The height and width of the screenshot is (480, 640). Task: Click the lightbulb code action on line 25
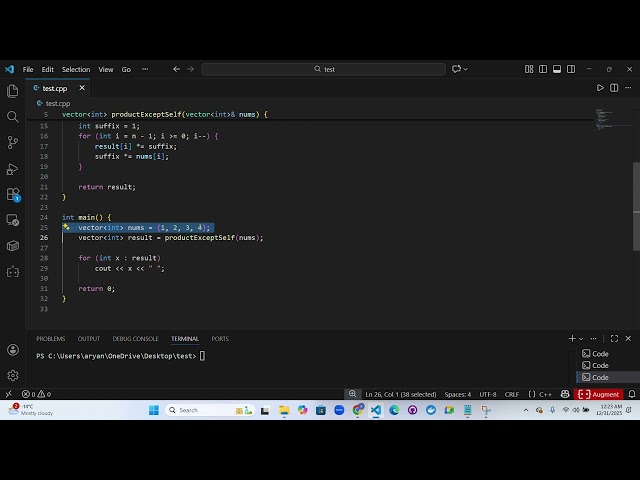pos(67,228)
